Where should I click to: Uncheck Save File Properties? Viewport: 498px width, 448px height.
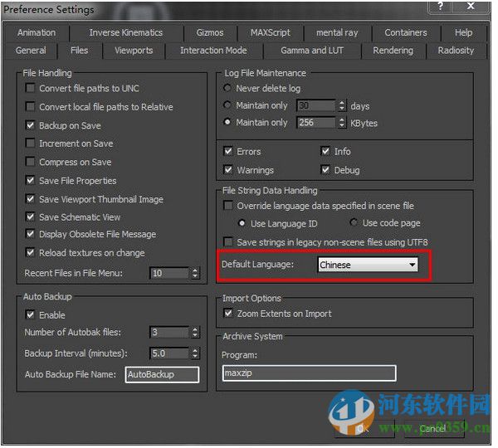tap(30, 180)
